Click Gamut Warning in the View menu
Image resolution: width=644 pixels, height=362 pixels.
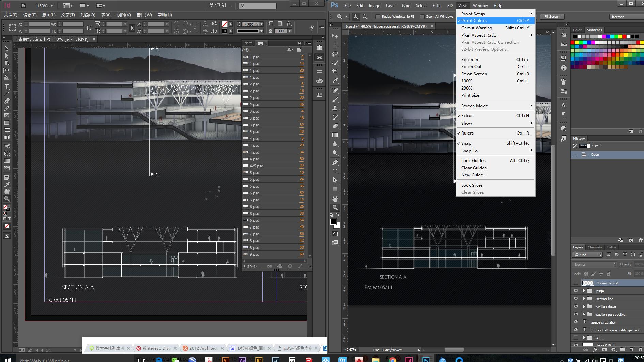[476, 28]
